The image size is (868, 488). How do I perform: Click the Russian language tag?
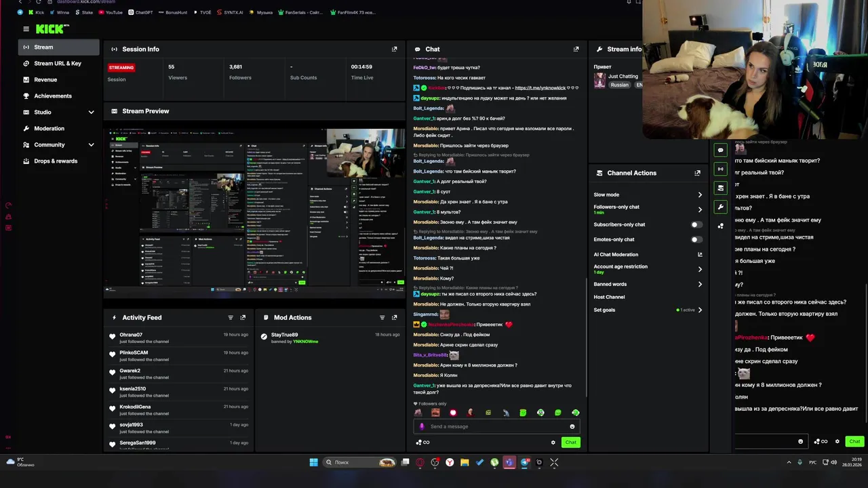click(x=619, y=85)
